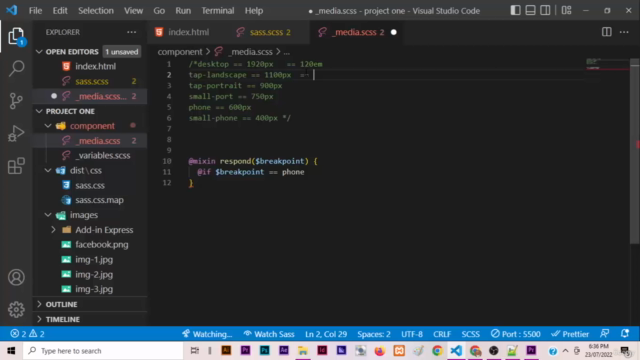
Task: Open the View menu
Action: 133,11
